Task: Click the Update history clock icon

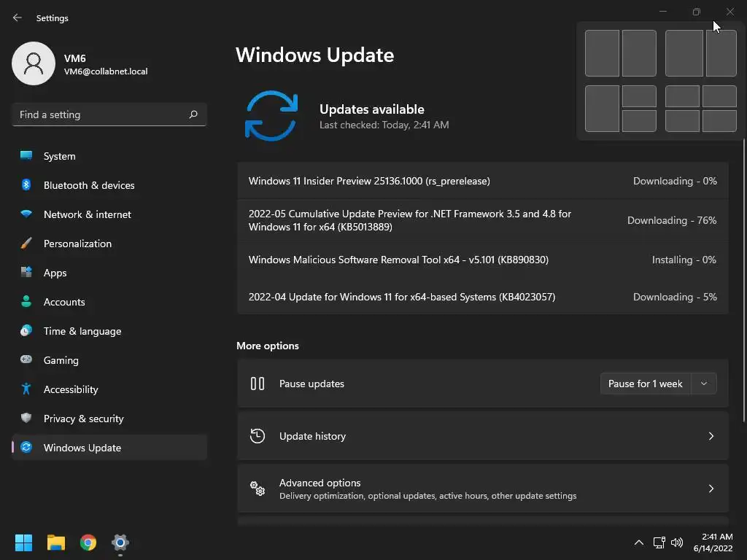Action: coord(258,436)
